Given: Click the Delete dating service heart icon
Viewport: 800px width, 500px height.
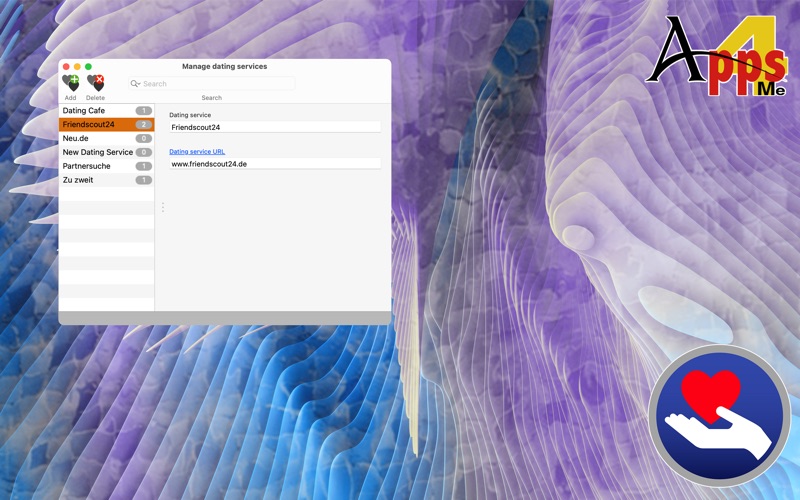Looking at the screenshot, I should 95,83.
